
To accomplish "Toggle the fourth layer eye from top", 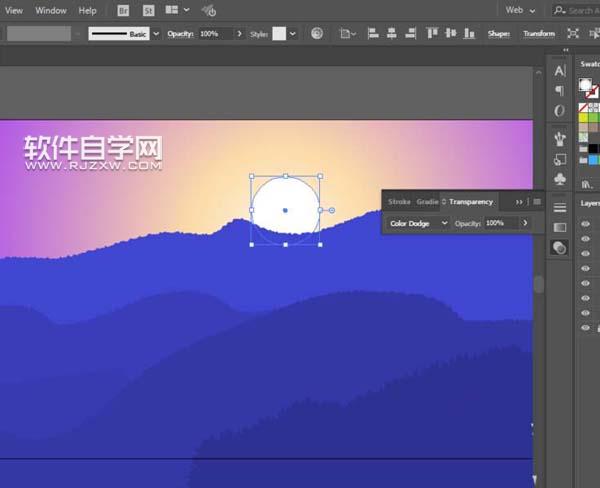I will [585, 268].
